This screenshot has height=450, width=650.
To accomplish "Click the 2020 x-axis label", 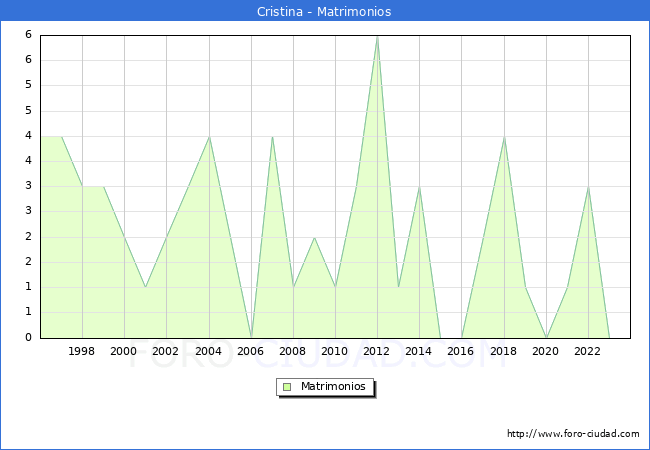I will pos(546,351).
